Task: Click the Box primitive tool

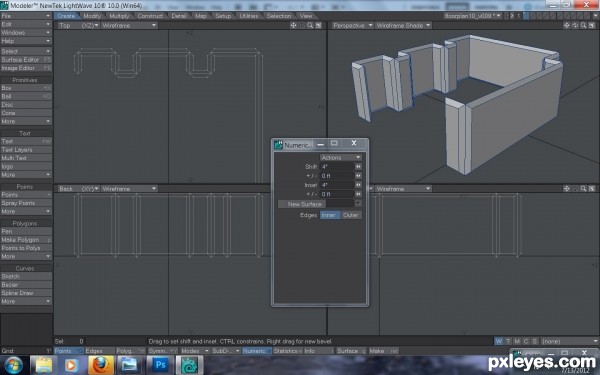Action: pos(26,88)
